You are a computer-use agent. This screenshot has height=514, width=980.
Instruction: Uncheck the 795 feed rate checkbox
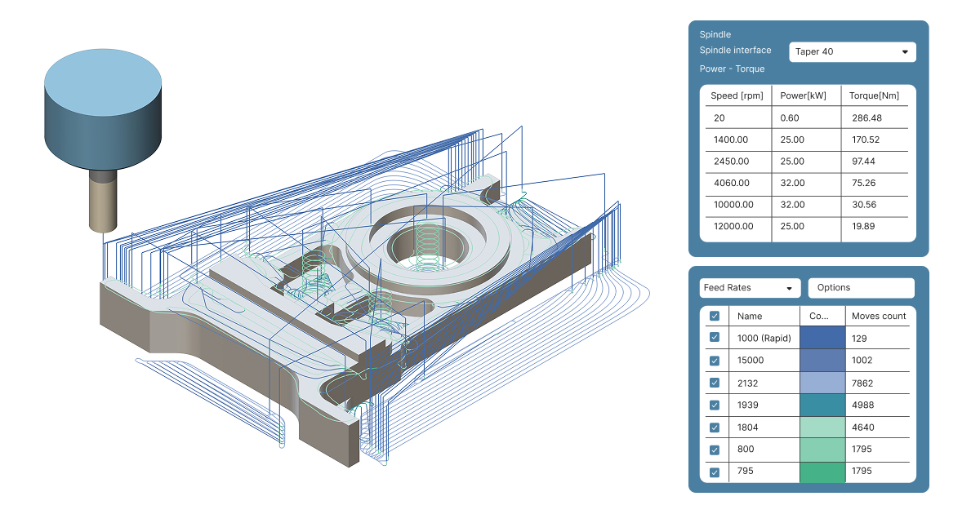pyautogui.click(x=715, y=472)
